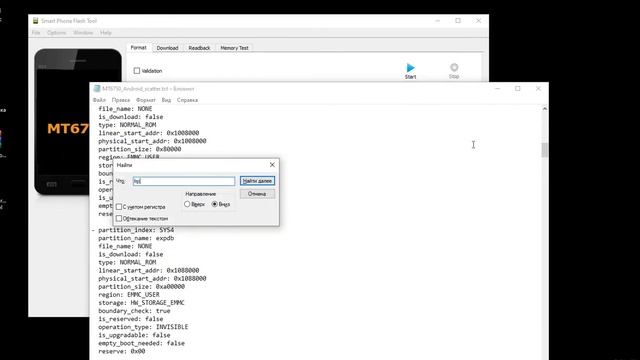The image size is (640, 360).
Task: Select the Down direction radio button
Action: 215,204
